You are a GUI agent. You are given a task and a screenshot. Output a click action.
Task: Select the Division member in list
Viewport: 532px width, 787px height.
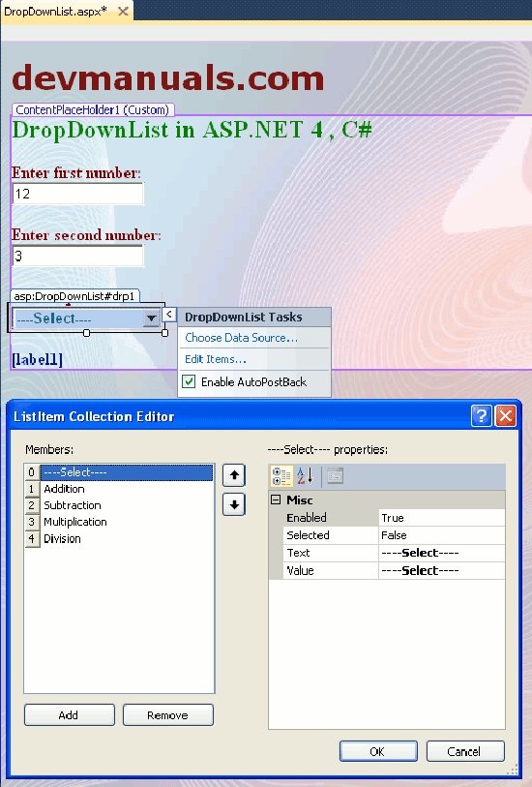point(62,538)
